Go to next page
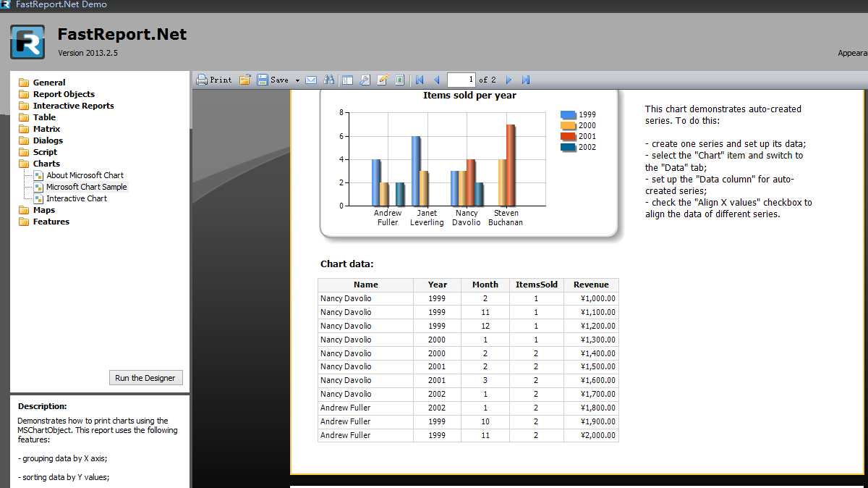Screen dimensions: 868x488 coord(509,80)
